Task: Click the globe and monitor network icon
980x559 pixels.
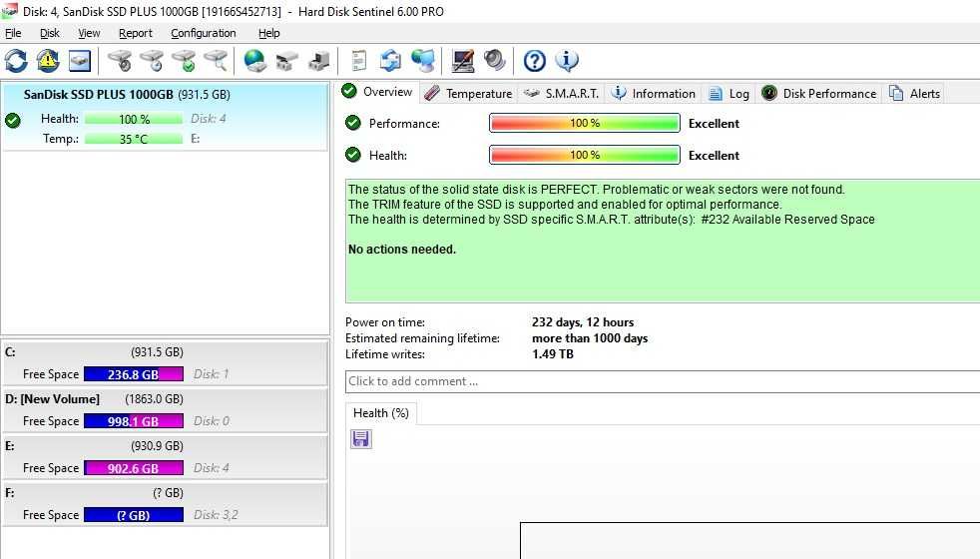Action: click(423, 61)
